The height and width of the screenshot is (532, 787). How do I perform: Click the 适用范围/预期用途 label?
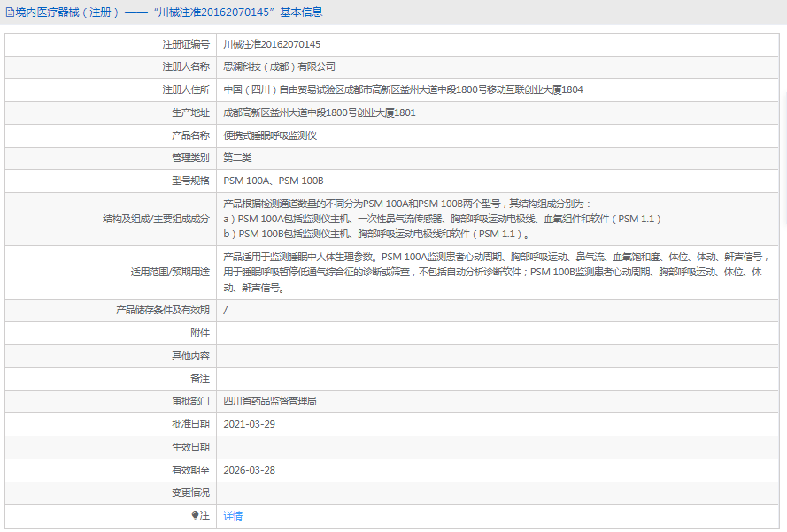coord(170,272)
